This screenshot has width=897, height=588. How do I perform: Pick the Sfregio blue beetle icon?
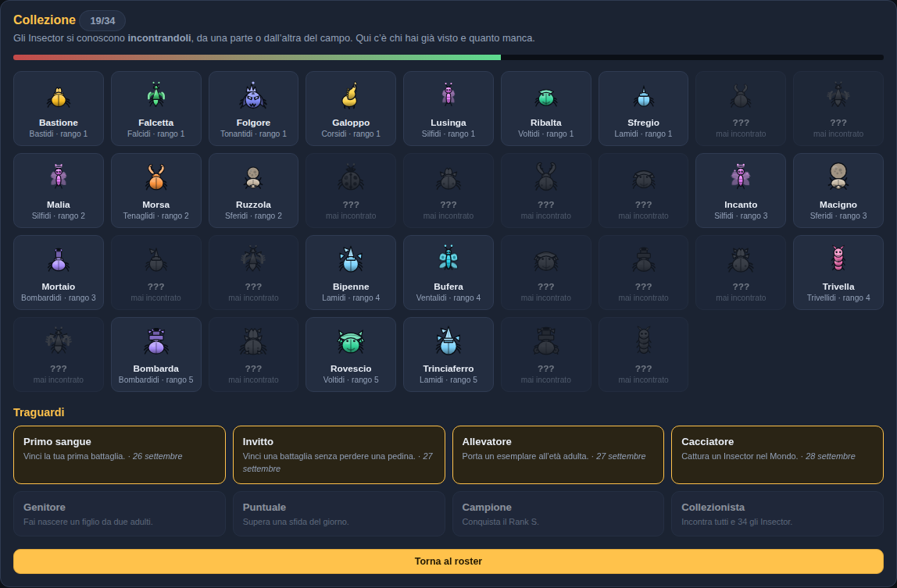click(644, 97)
